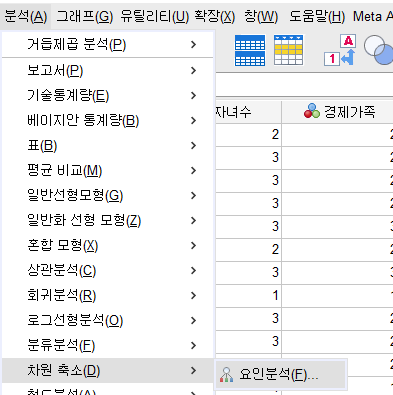Expand submenu arrow for 표(B)
This screenshot has width=393, height=395.
pos(193,145)
